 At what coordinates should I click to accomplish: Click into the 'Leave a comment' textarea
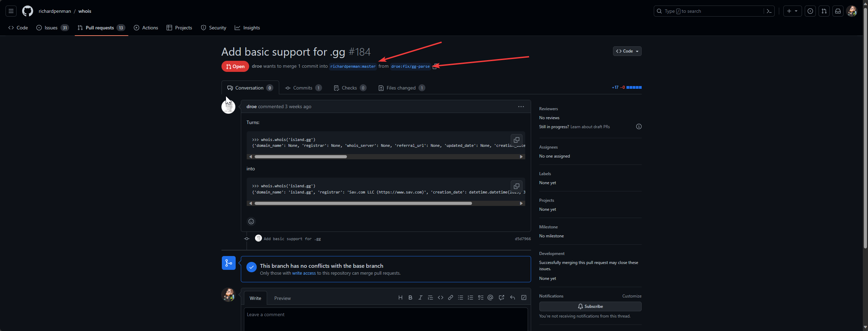click(386, 319)
